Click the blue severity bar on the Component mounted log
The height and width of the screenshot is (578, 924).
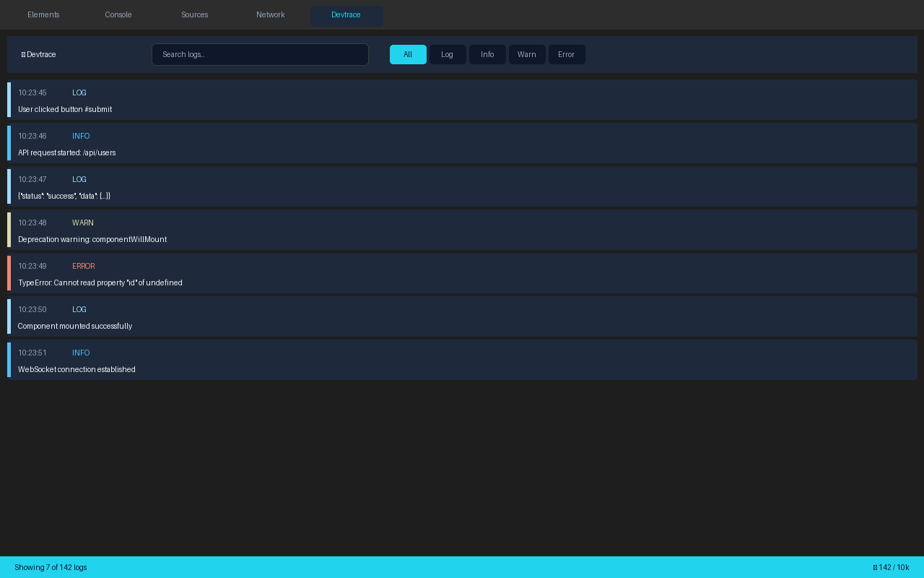point(9,316)
